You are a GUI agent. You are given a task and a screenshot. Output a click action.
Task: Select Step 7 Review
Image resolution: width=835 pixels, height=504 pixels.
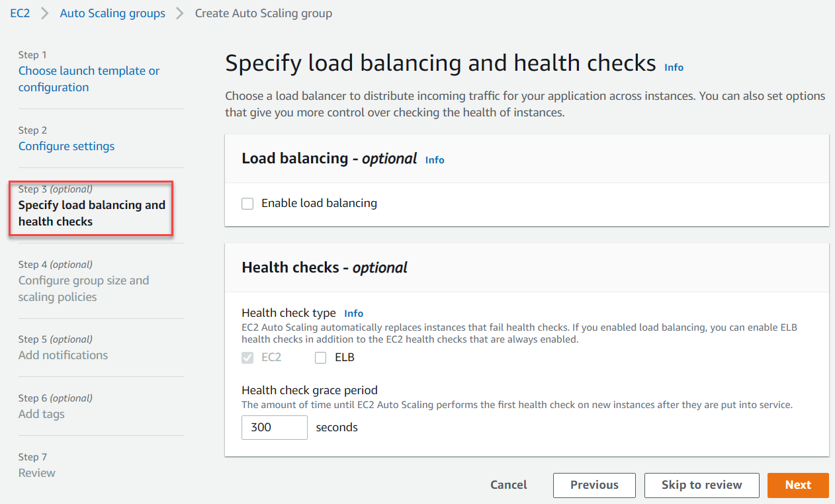[36, 473]
